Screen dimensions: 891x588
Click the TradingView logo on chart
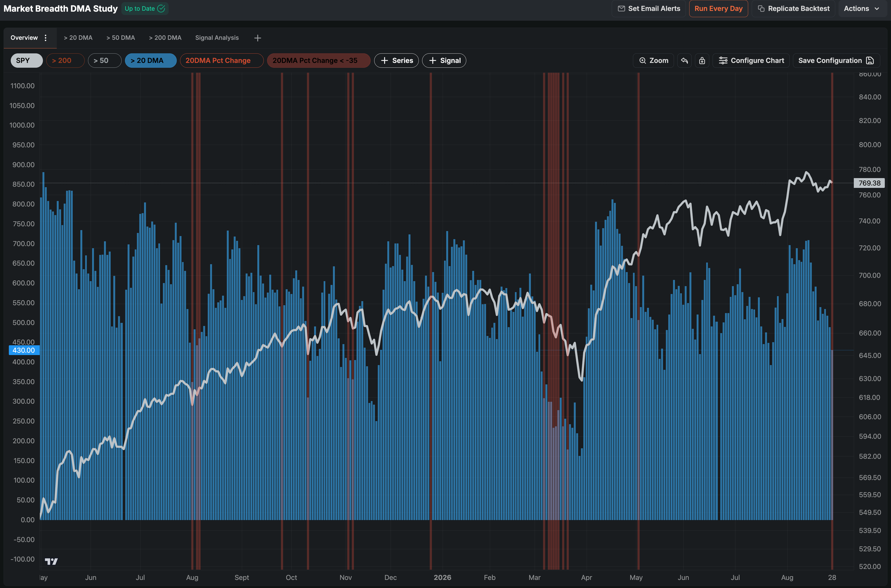pos(51,561)
